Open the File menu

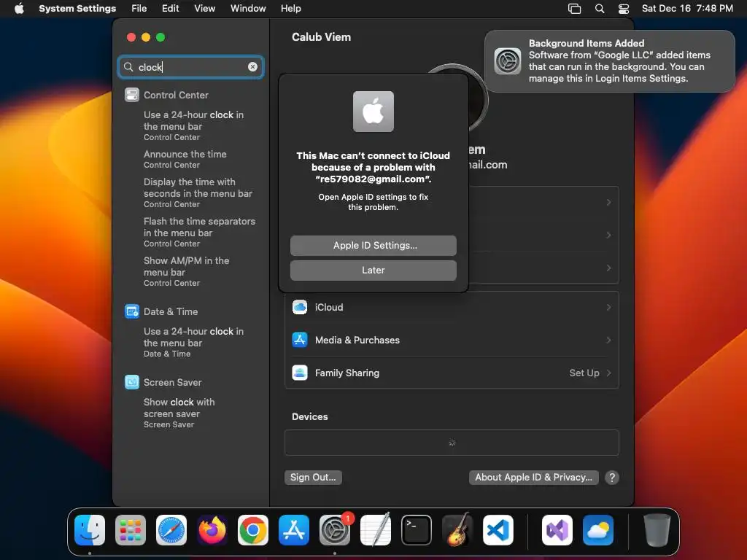pyautogui.click(x=139, y=8)
